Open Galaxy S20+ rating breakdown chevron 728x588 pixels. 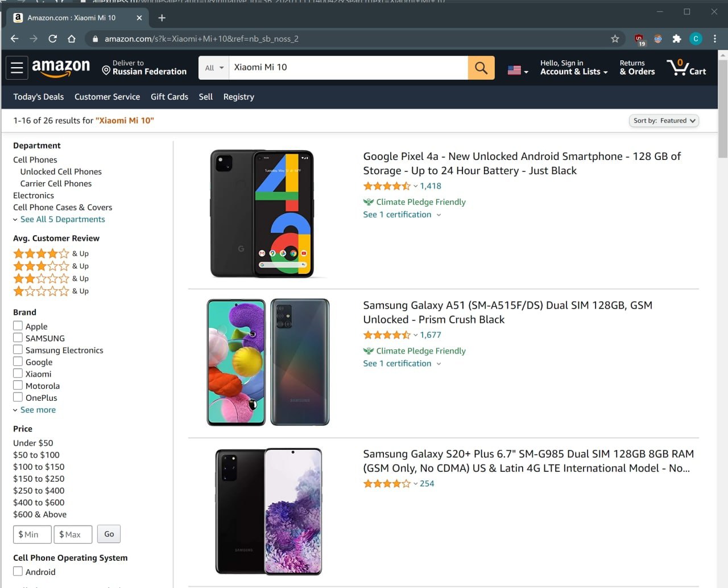[415, 484]
